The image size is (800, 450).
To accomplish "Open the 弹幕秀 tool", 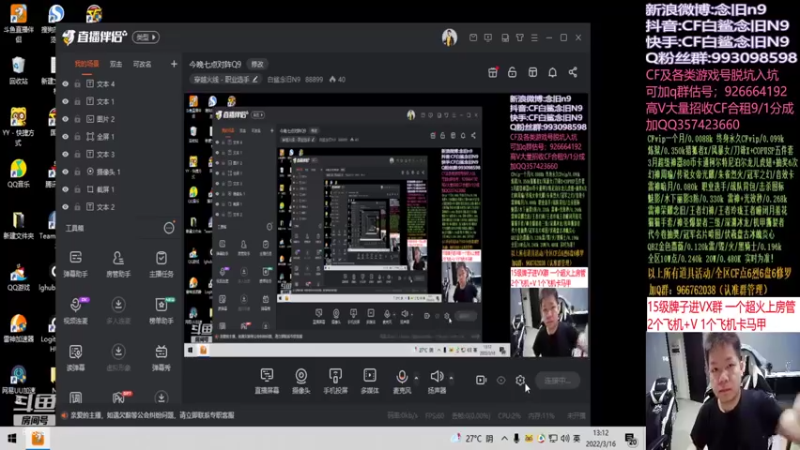I will [x=161, y=357].
